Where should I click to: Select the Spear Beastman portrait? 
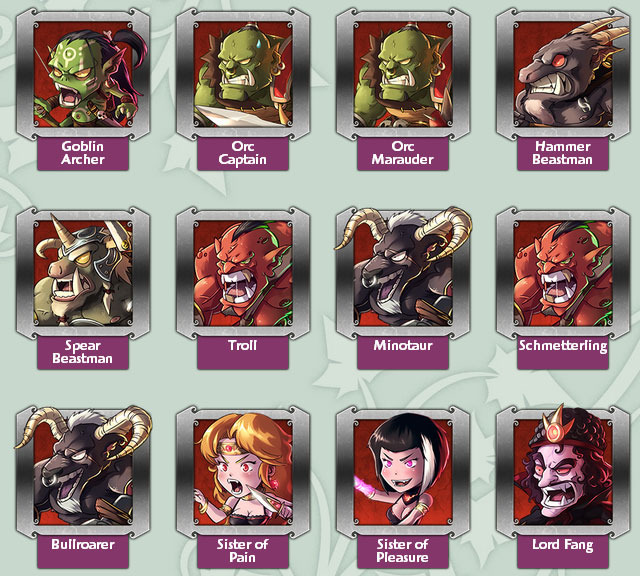click(x=83, y=273)
